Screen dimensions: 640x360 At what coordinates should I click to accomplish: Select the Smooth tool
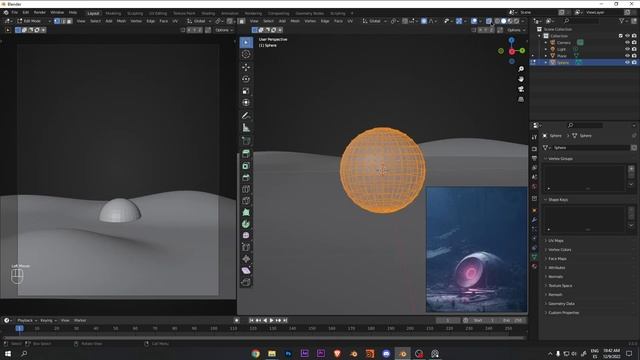[x=246, y=236]
